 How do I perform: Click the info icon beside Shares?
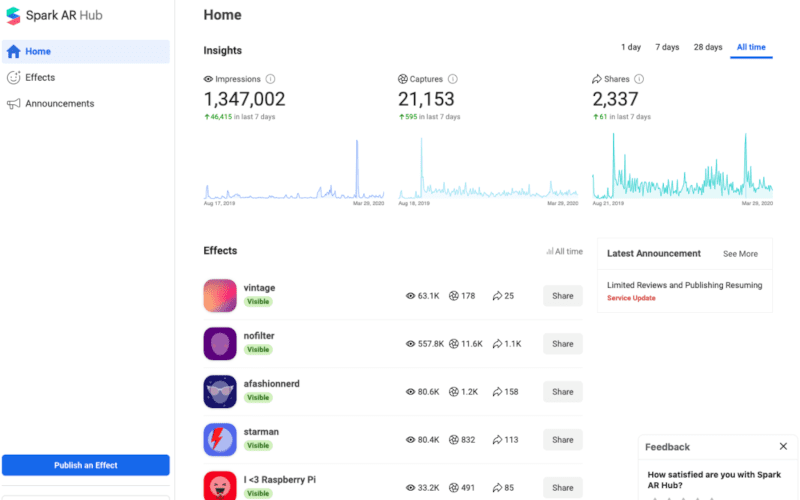pyautogui.click(x=639, y=79)
